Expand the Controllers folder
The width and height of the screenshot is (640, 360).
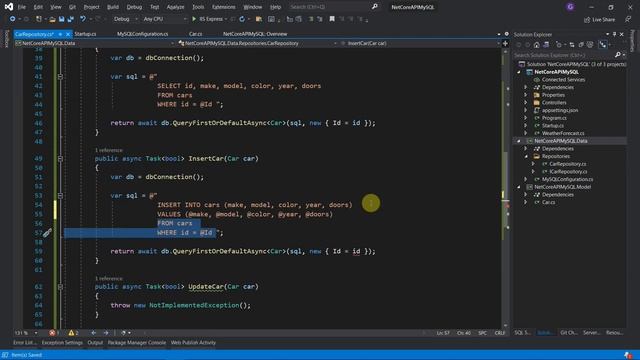[526, 103]
